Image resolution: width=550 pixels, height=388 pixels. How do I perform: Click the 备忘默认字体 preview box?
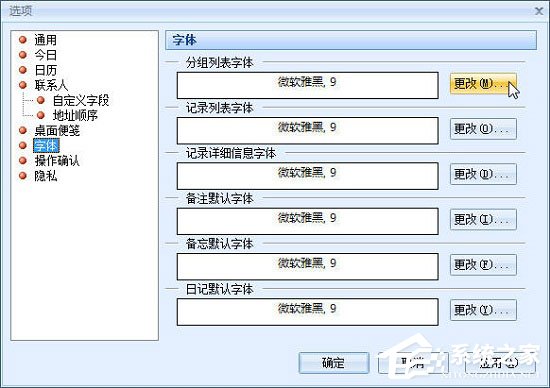pos(308,267)
